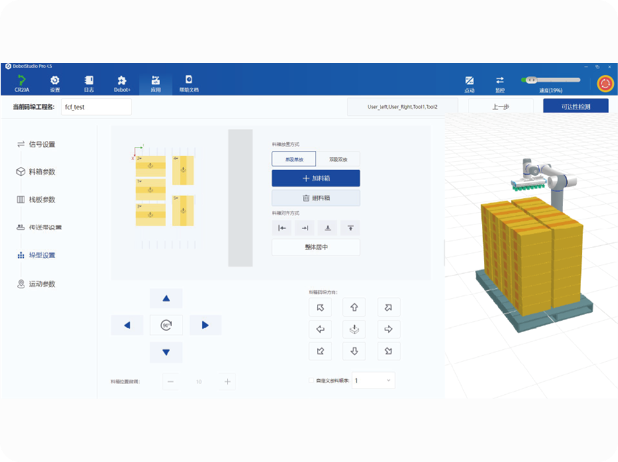
Task: Open the custom box order dropdown
Action: [x=373, y=381]
